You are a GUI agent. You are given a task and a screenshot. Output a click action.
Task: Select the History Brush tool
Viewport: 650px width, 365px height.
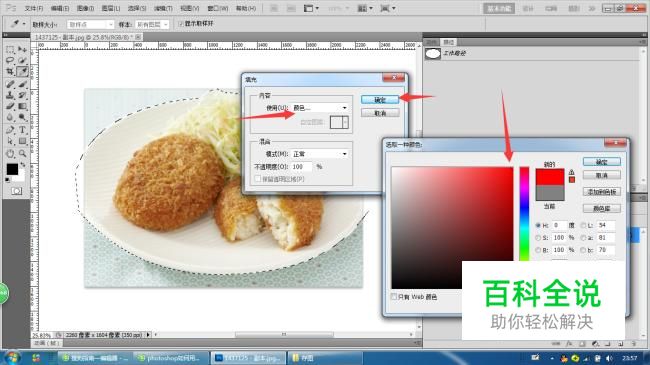(22, 95)
